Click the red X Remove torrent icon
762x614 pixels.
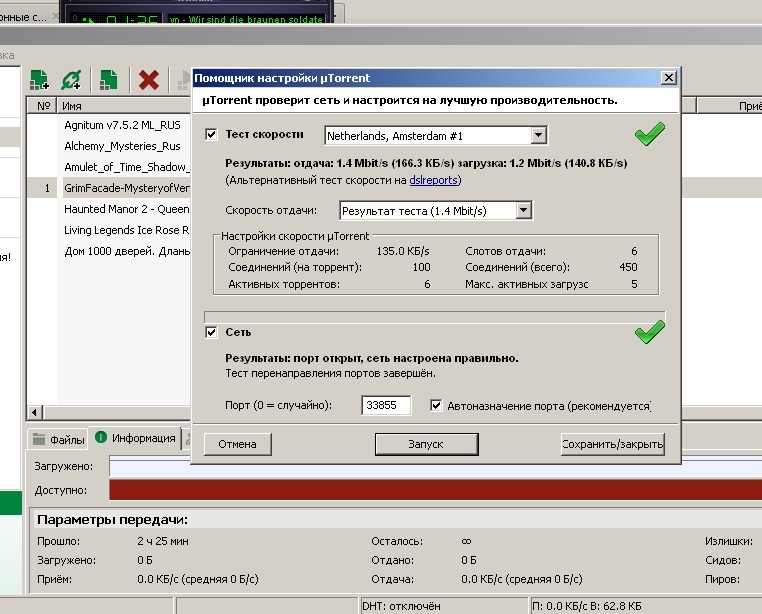pos(149,80)
